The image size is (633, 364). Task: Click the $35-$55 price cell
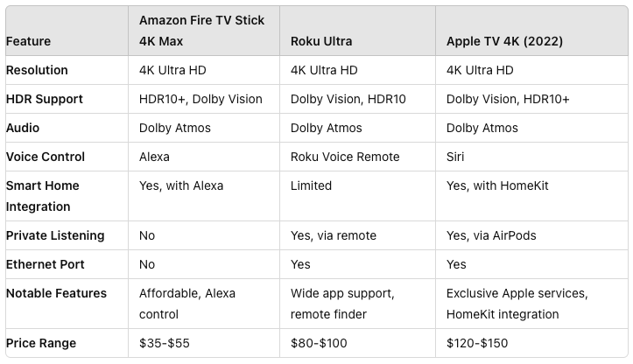click(x=165, y=343)
